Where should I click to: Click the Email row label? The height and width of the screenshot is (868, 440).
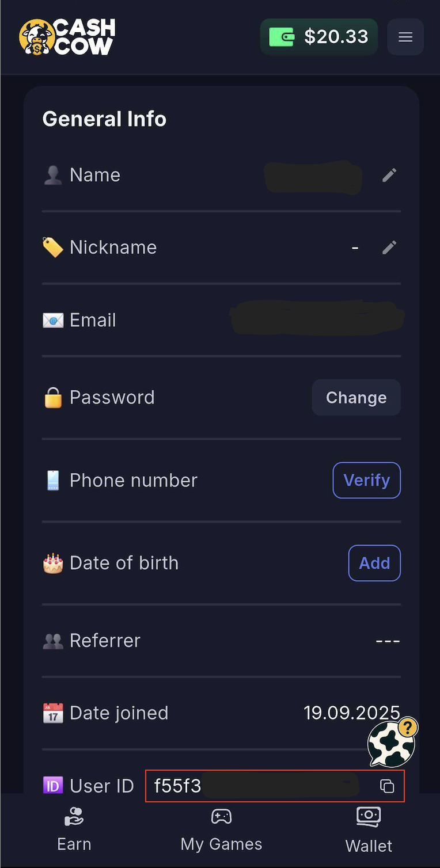pyautogui.click(x=93, y=320)
